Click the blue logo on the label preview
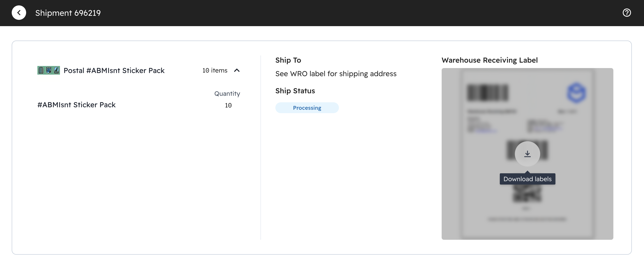The image size is (644, 265). (x=576, y=93)
